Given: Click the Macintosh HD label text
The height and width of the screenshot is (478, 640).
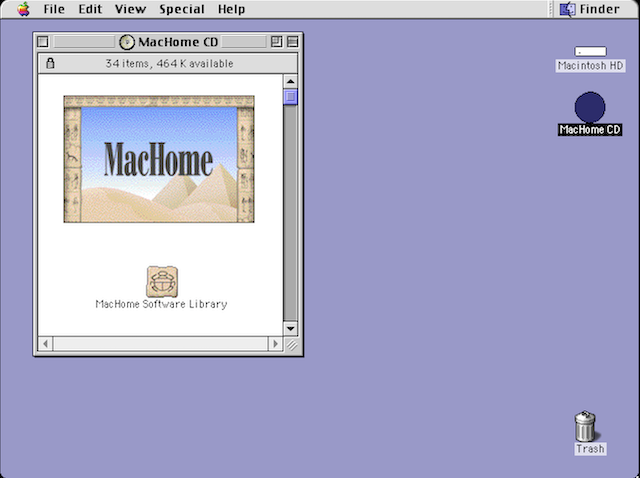Looking at the screenshot, I should pos(590,66).
